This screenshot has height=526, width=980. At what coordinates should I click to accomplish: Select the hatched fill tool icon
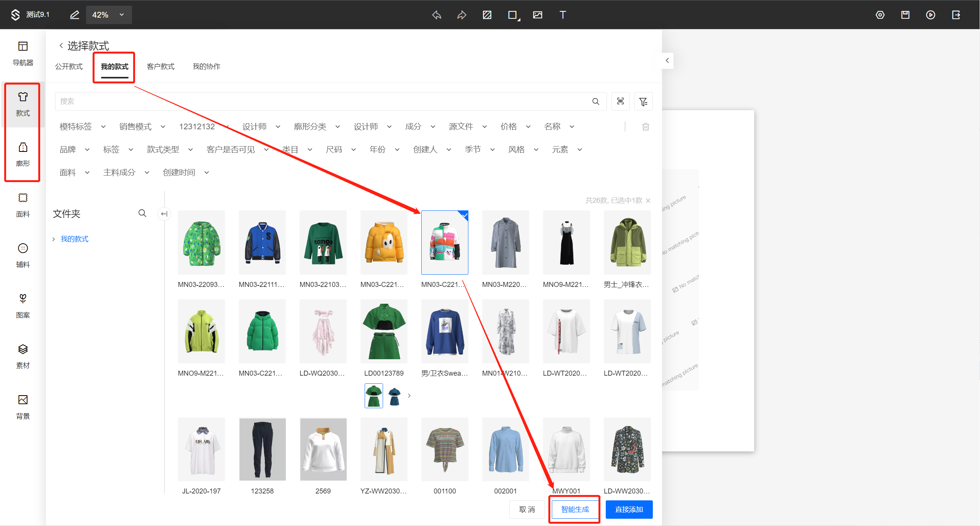[487, 15]
